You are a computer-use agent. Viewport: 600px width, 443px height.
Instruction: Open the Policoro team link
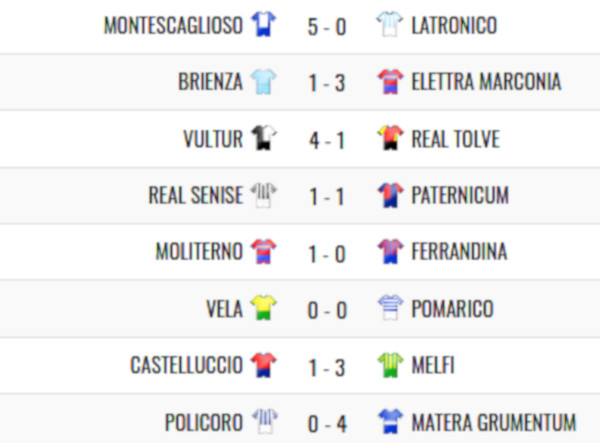coord(204,422)
